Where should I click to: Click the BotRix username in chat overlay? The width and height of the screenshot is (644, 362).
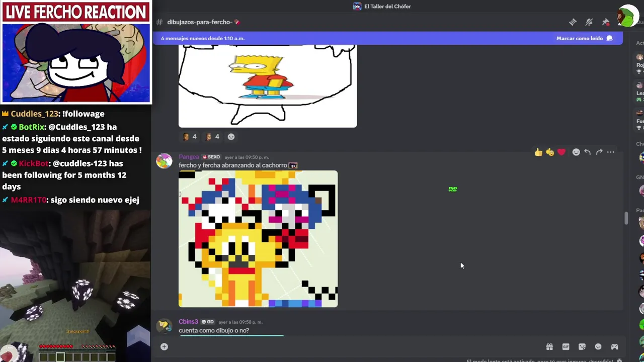31,127
